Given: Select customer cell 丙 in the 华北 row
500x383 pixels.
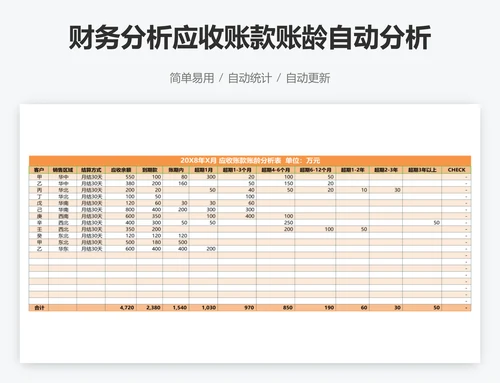Looking at the screenshot, I should coord(39,190).
